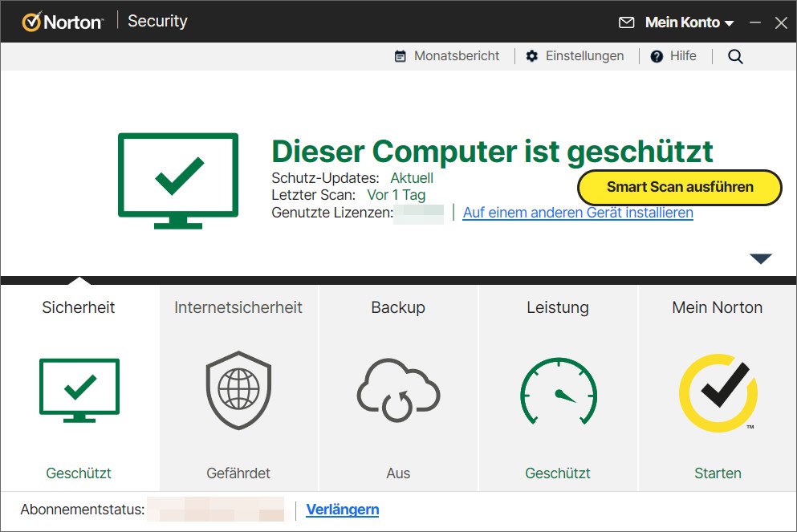Click the large protected monitor icon

pos(178,181)
